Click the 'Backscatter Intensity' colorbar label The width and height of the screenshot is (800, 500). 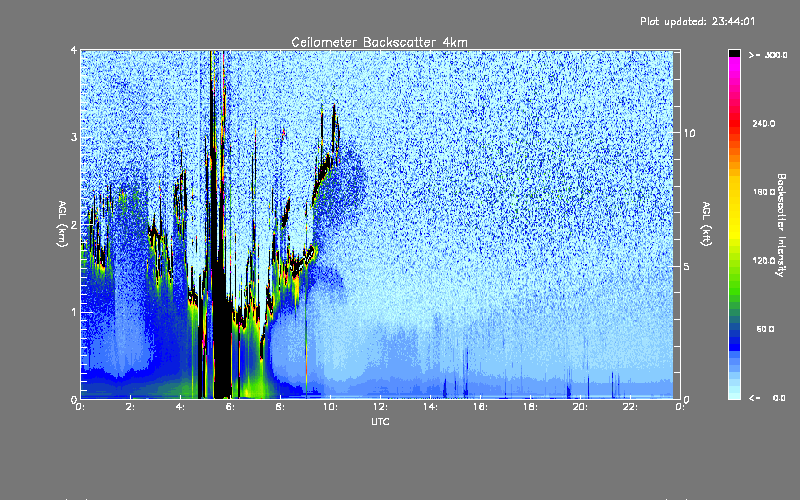(x=781, y=225)
